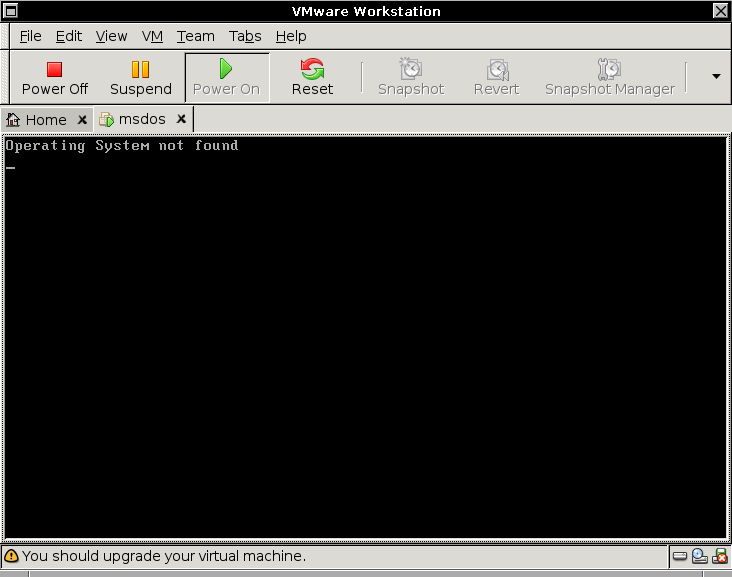Click the 'Operating System not found' text
732x577 pixels.
tap(122, 146)
